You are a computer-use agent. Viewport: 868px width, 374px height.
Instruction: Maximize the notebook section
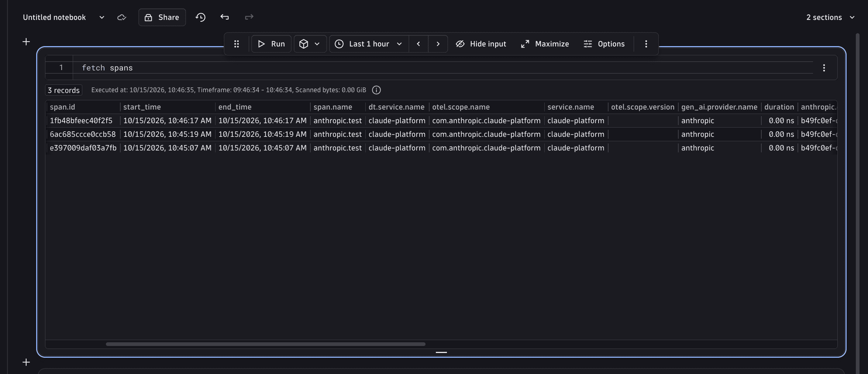(x=545, y=44)
